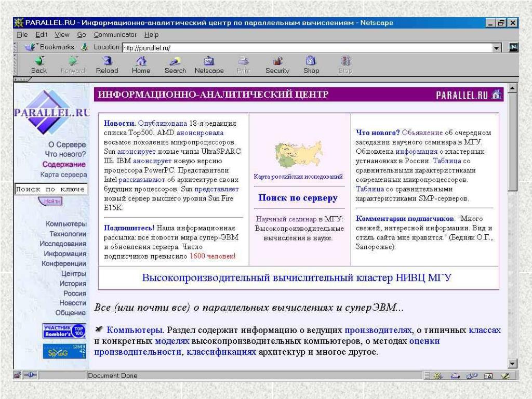Open sidebar link Исследования

point(63,244)
